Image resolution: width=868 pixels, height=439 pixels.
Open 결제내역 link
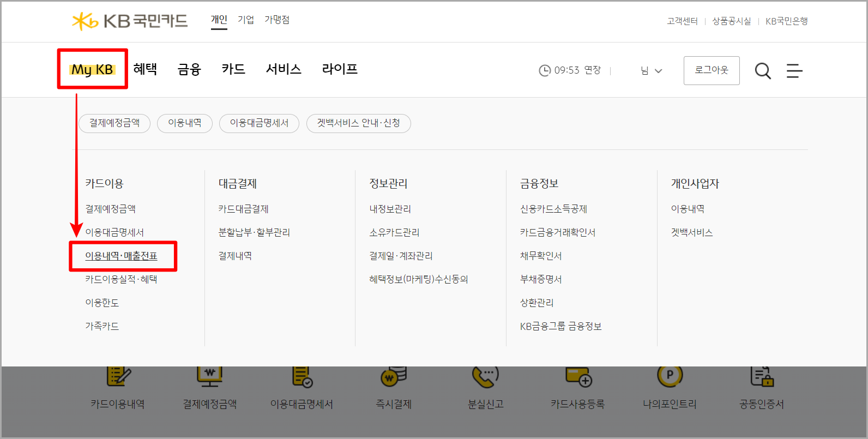[x=235, y=256]
